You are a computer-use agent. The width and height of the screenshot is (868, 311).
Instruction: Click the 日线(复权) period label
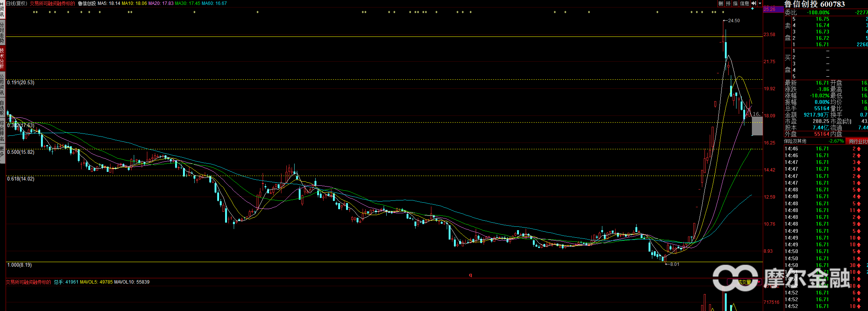(x=17, y=3)
